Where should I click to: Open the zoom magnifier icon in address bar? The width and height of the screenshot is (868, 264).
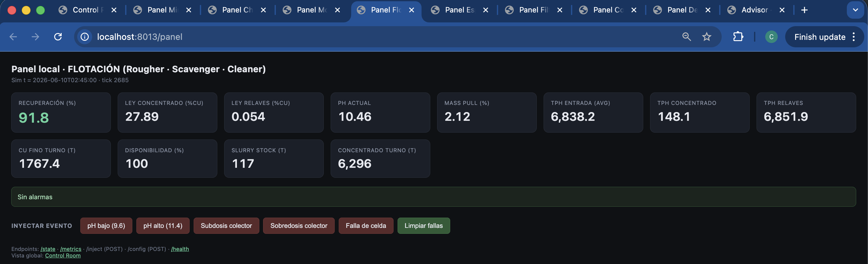coord(686,37)
